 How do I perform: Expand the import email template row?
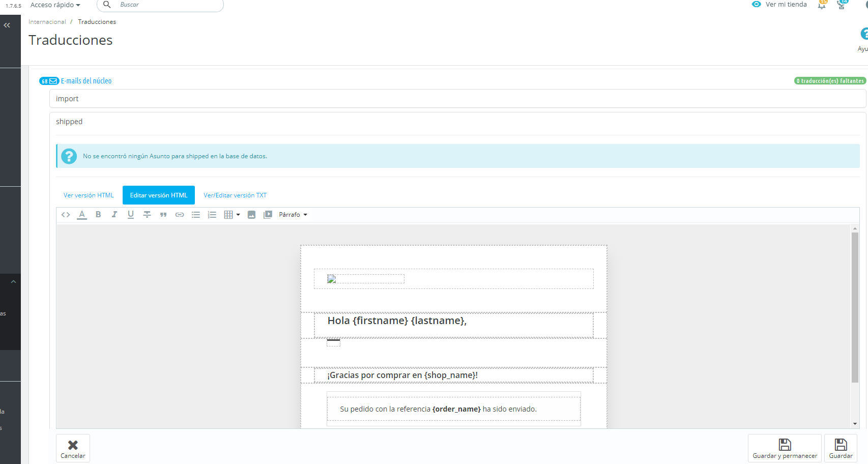[x=457, y=99]
